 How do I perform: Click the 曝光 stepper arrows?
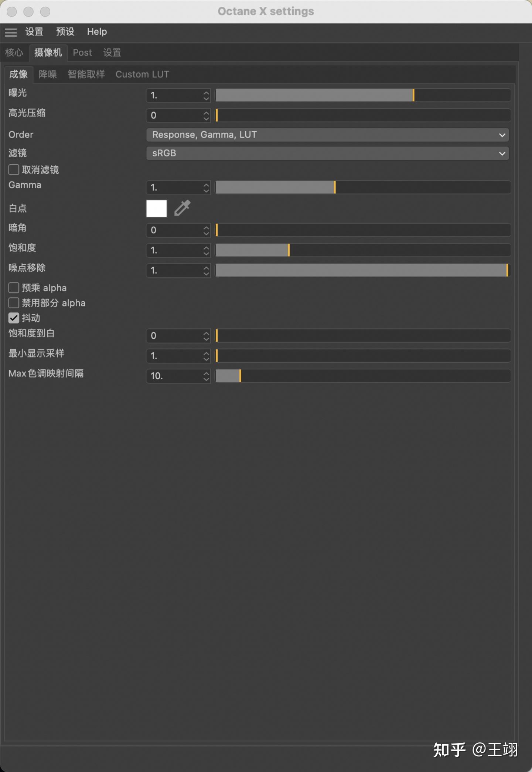pos(206,95)
